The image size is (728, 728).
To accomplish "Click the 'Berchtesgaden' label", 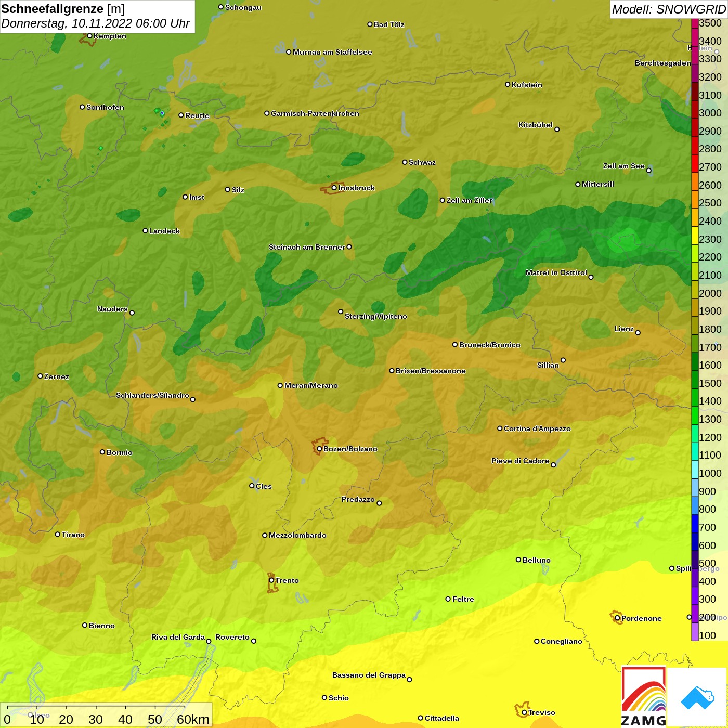I will [663, 63].
